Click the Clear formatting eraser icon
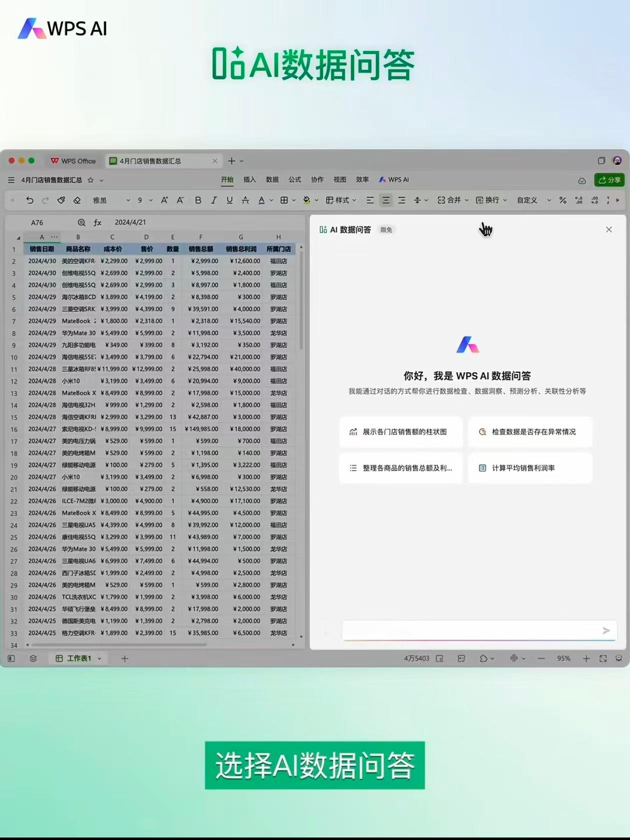 click(x=77, y=200)
